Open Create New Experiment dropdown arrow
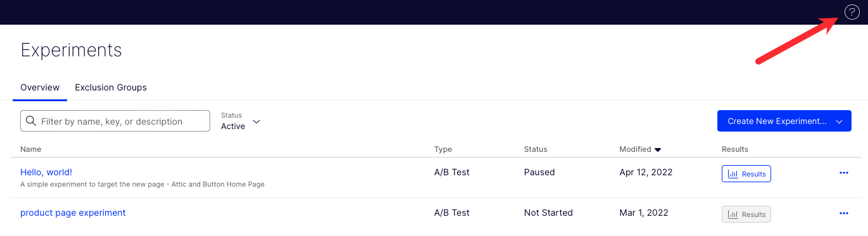This screenshot has height=236, width=868. (840, 121)
